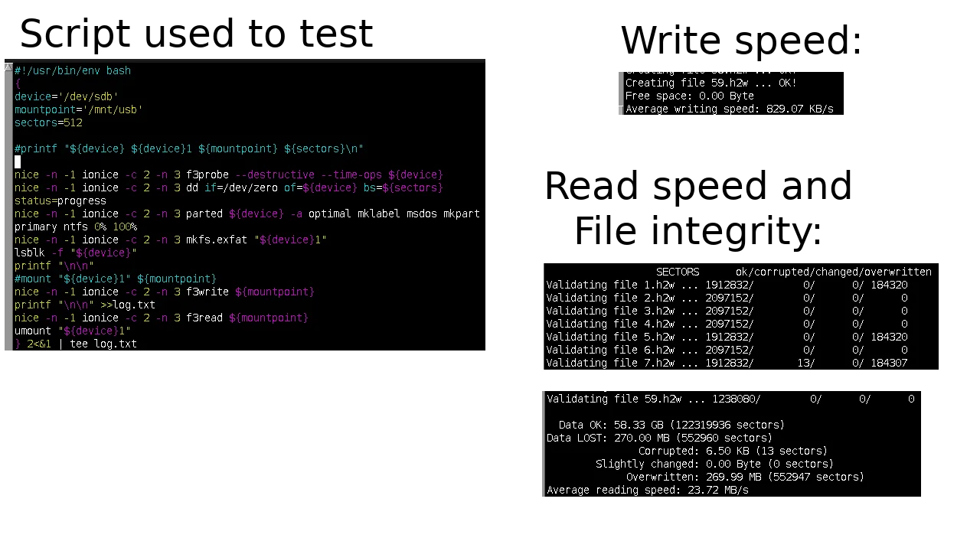This screenshot has height=551, width=980.
Task: Click the "status=progress" text
Action: pyautogui.click(x=60, y=201)
